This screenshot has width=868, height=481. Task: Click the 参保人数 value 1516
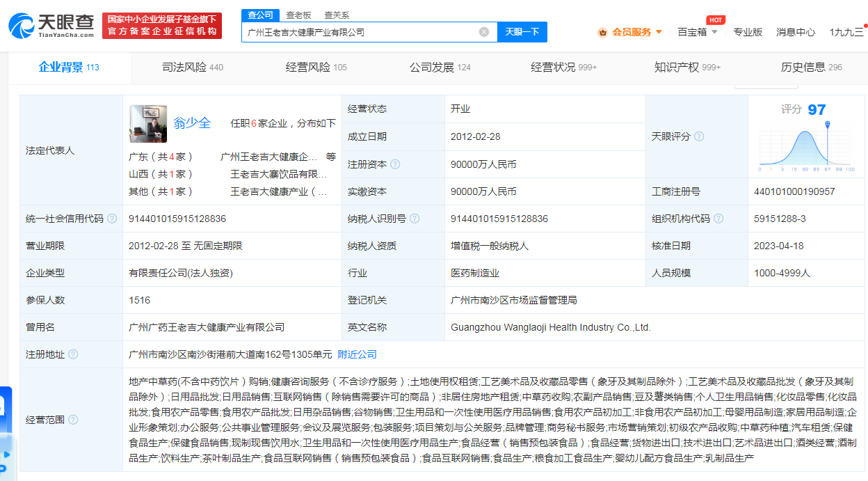(139, 300)
